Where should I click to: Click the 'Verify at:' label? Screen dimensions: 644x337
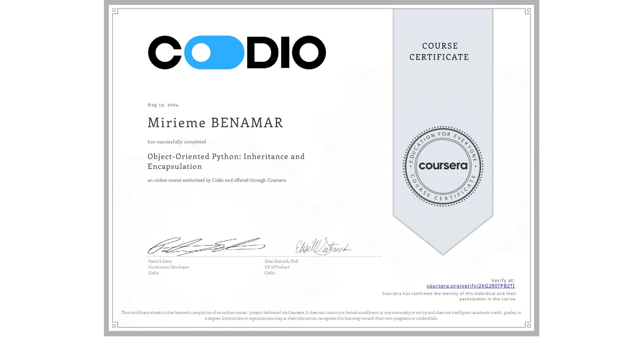pyautogui.click(x=503, y=280)
